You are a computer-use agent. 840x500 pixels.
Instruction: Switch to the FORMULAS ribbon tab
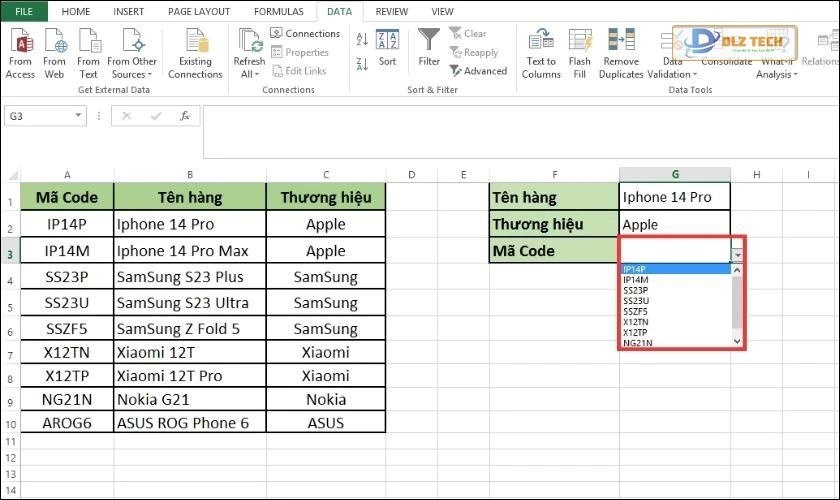[279, 11]
